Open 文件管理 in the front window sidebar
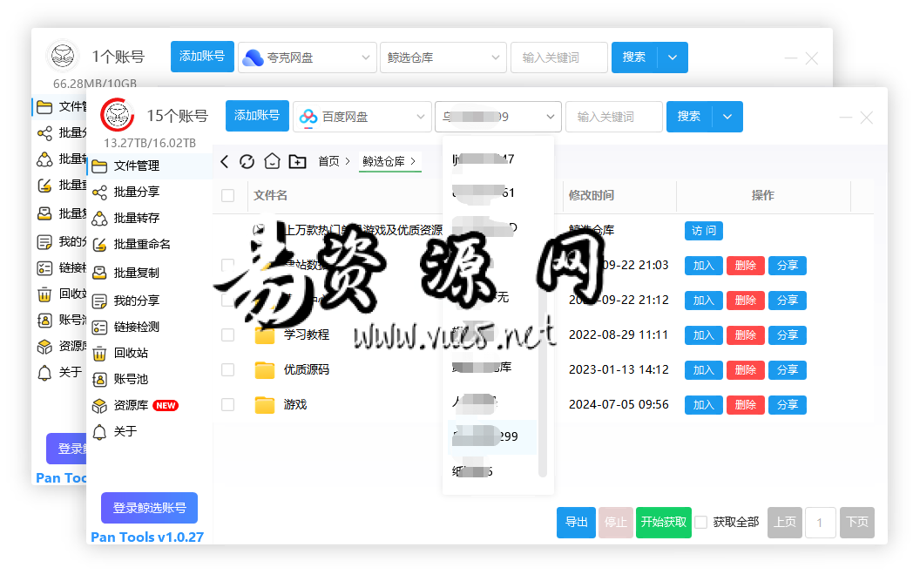The height and width of the screenshot is (588, 913). click(x=150, y=166)
